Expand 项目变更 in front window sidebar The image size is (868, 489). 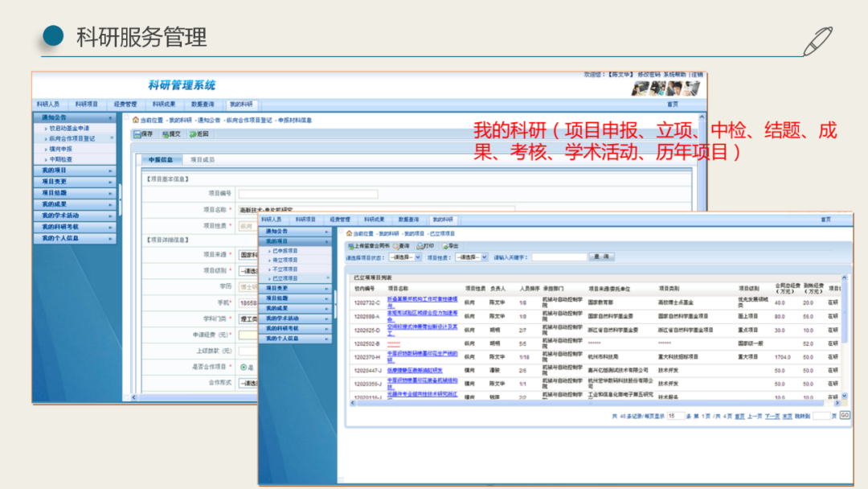[x=295, y=289]
